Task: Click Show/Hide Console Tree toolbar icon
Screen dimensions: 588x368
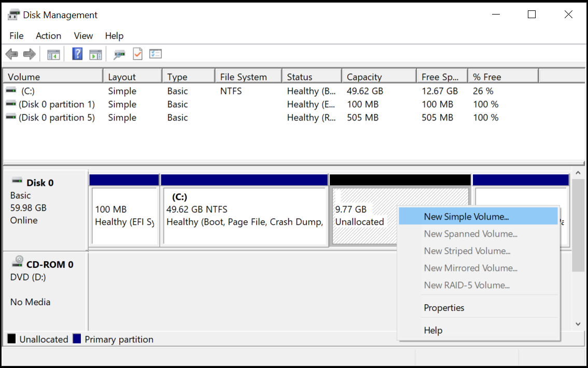Action: tap(53, 55)
